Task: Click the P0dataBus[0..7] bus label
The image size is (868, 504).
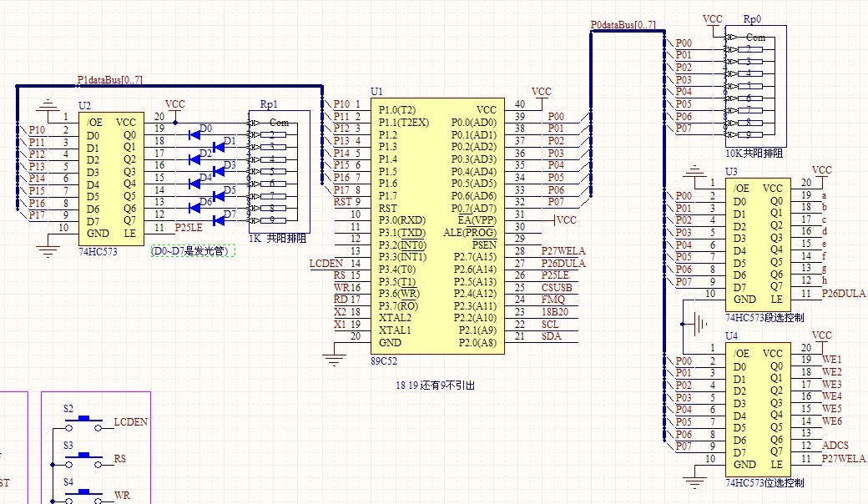Action: click(623, 24)
